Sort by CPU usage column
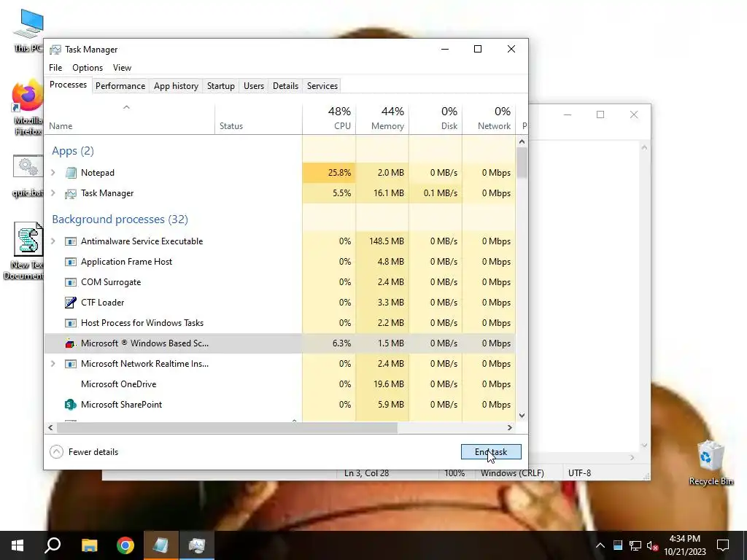 tap(329, 118)
